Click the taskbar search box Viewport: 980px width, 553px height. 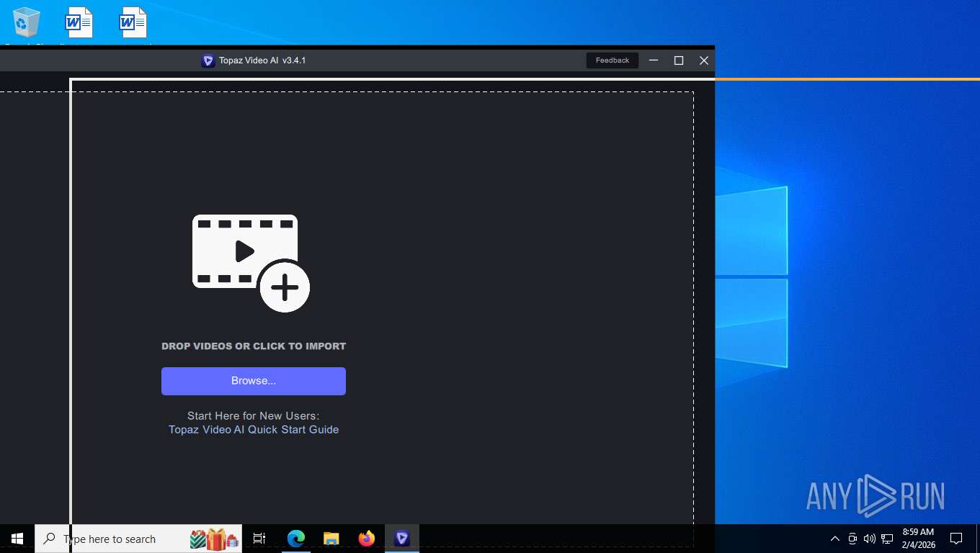click(138, 539)
